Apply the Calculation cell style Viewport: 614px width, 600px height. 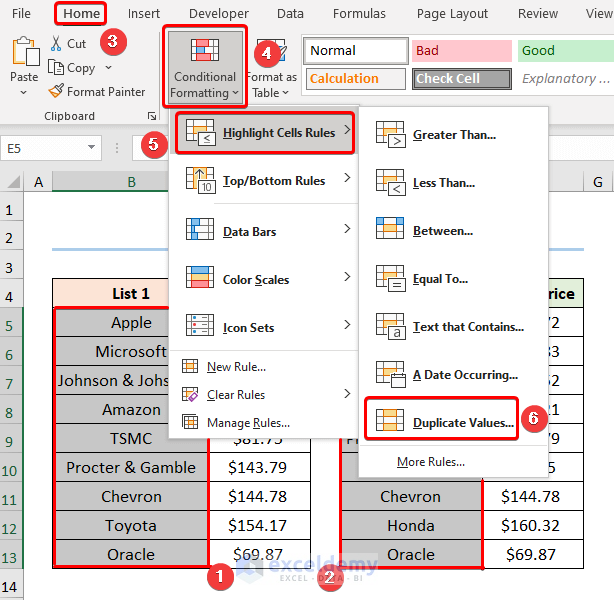point(356,79)
